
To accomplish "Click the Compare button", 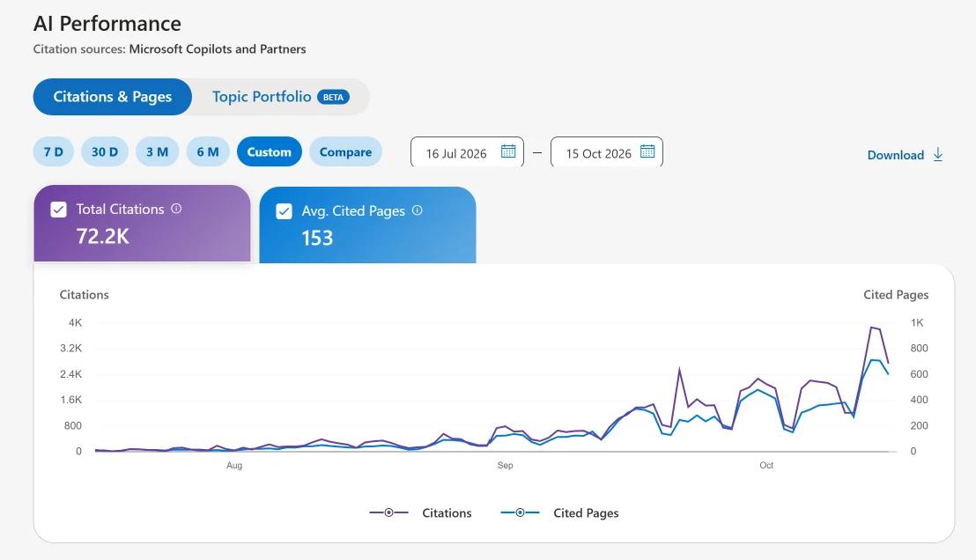I will pyautogui.click(x=345, y=151).
